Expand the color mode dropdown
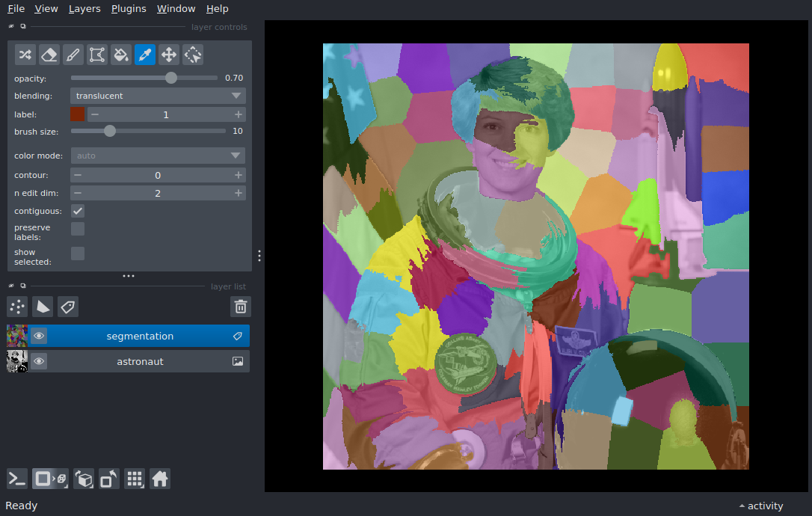Image resolution: width=812 pixels, height=516 pixels. pos(158,156)
